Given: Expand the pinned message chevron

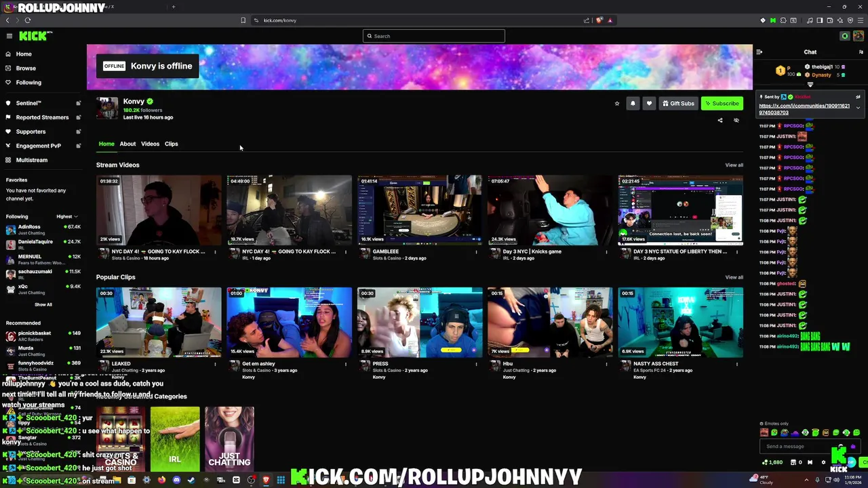Looking at the screenshot, I should 858,108.
